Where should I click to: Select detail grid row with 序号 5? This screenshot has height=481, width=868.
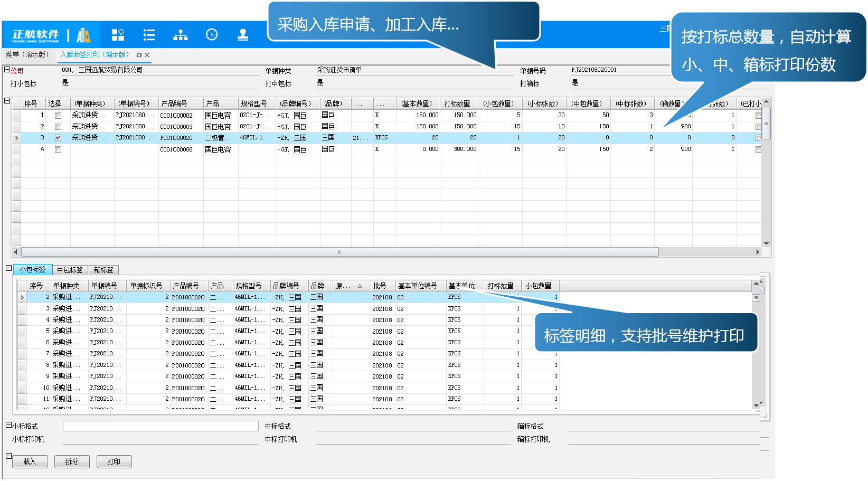click(288, 331)
